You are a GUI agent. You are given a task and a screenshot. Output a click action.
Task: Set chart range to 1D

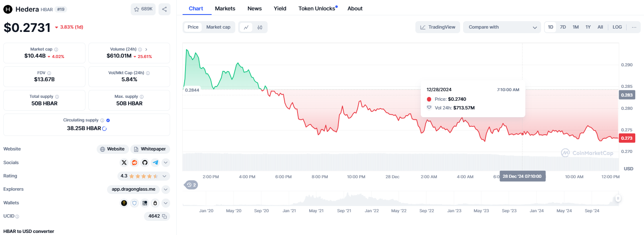click(551, 27)
